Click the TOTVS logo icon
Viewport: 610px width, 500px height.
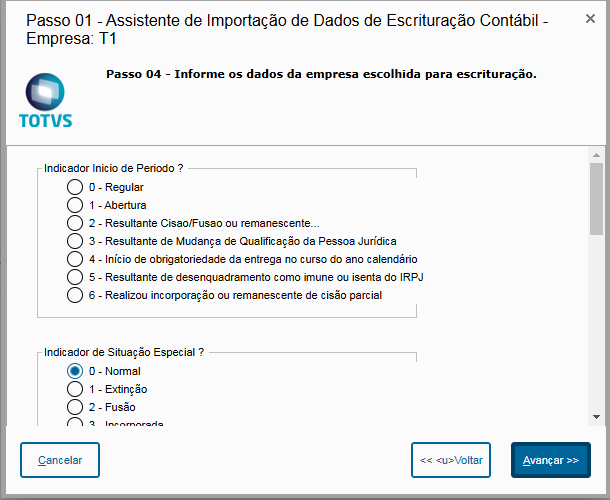pyautogui.click(x=45, y=100)
